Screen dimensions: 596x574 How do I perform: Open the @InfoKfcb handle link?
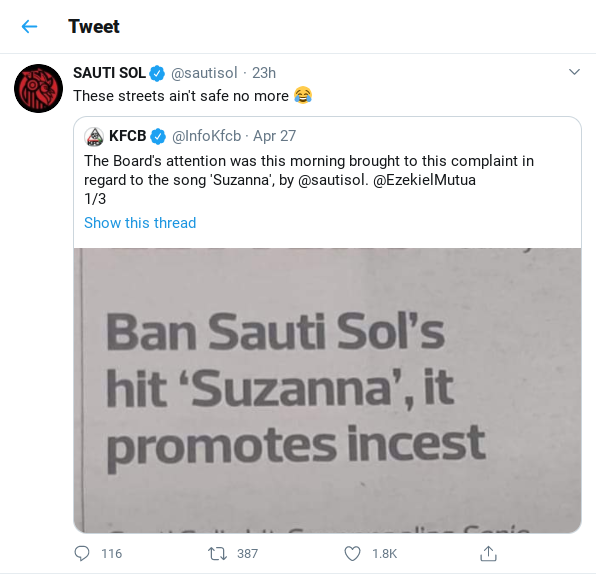(206, 136)
